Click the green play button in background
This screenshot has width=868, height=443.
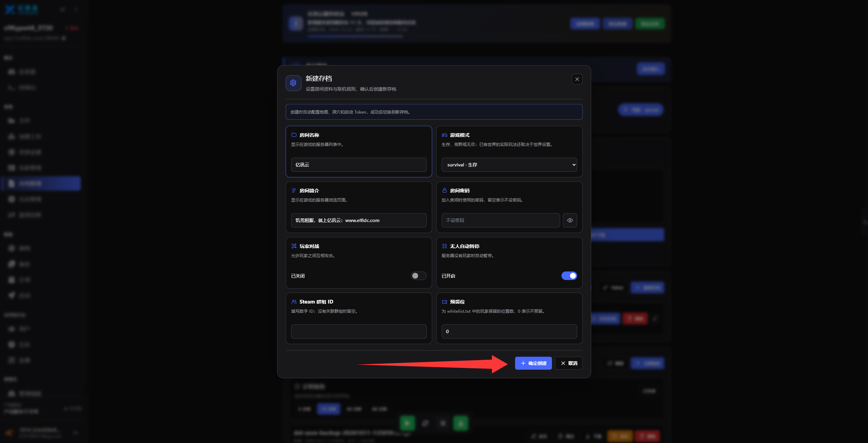(407, 423)
